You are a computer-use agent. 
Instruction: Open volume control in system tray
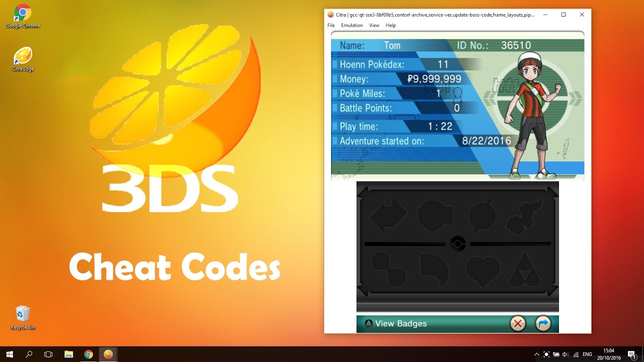coord(565,354)
